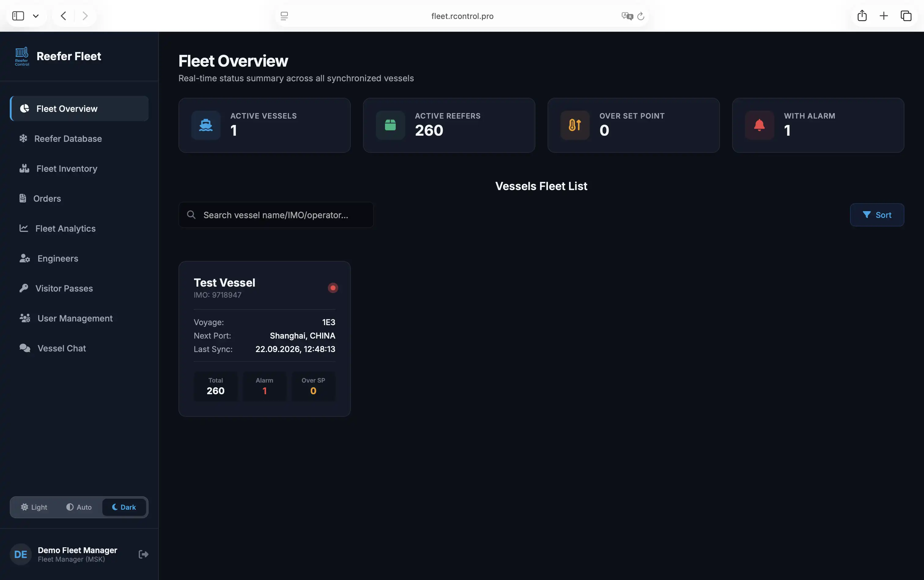Go to the Orders page
Screen dimensions: 924x580
point(79,198)
